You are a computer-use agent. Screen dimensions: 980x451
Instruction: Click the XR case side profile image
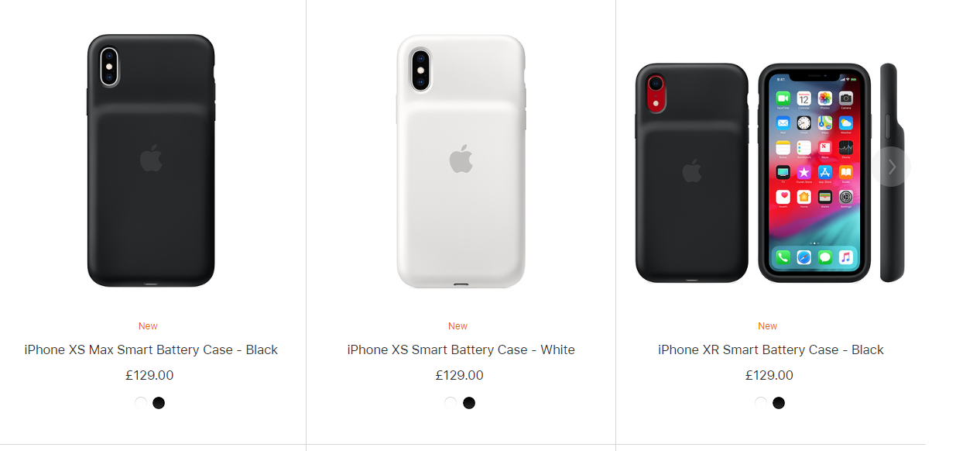[893, 173]
